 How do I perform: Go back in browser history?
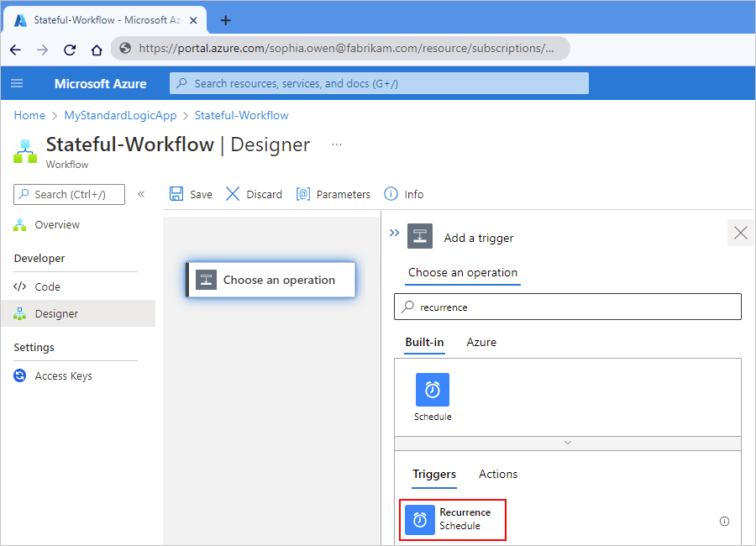coord(15,50)
